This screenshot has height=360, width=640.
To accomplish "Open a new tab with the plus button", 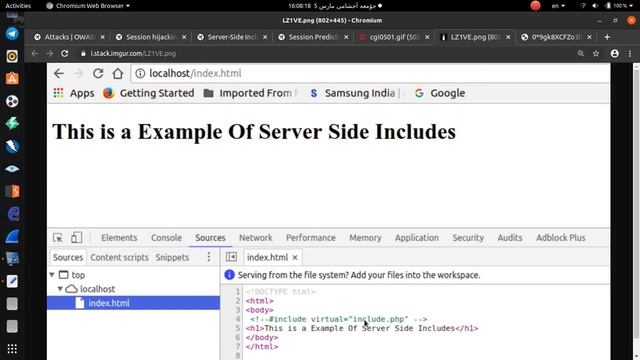I will coord(607,37).
